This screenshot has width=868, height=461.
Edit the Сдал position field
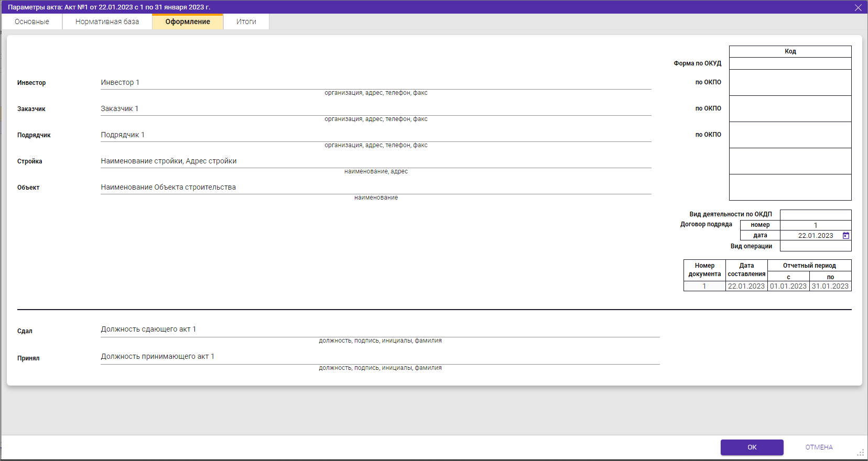point(379,330)
